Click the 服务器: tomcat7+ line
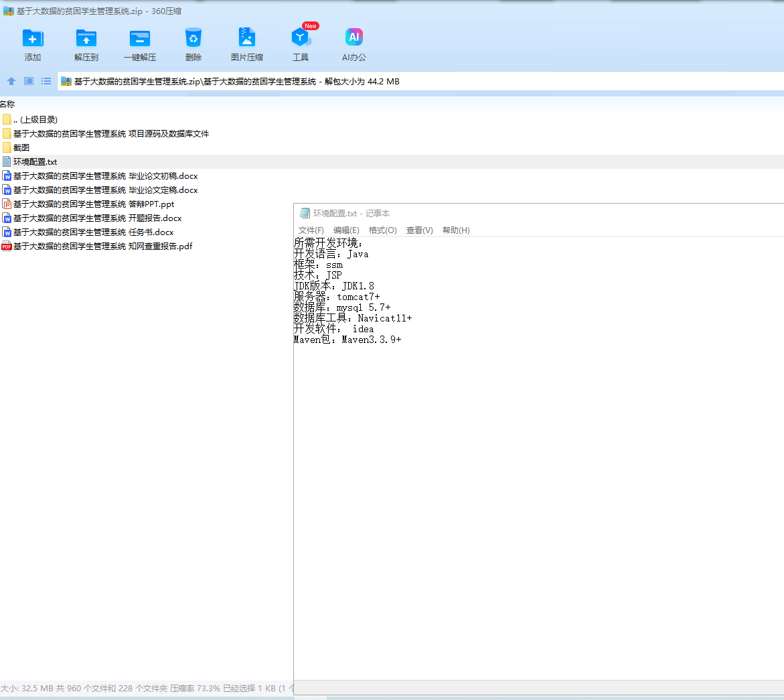The width and height of the screenshot is (784, 700). [x=337, y=297]
